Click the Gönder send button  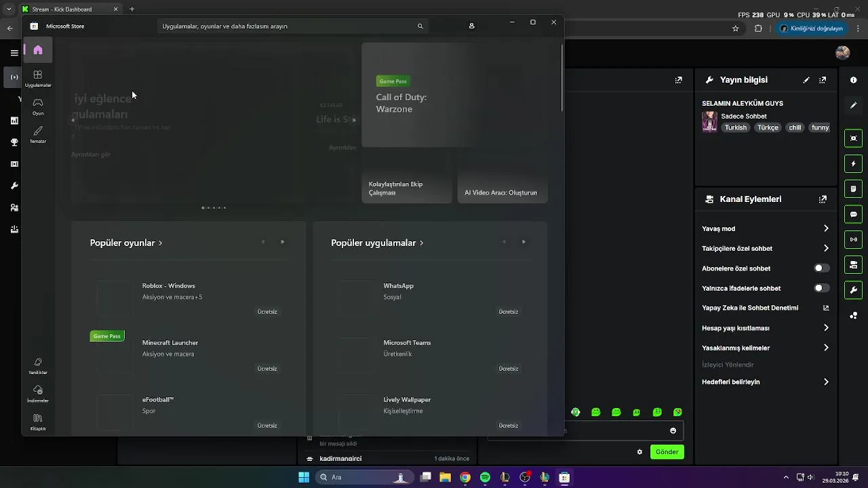point(667,452)
